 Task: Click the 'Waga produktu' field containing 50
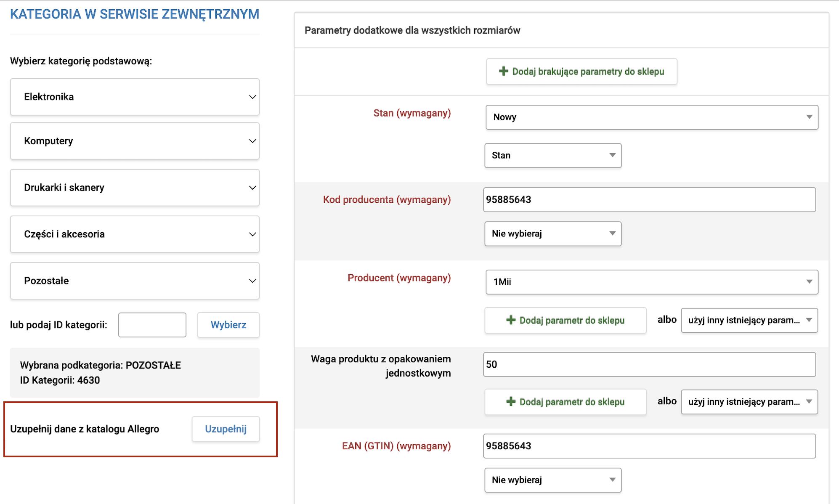coord(649,364)
